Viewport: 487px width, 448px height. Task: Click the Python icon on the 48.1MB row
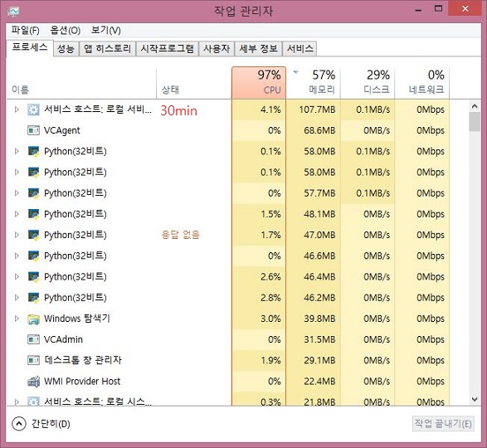click(x=33, y=214)
